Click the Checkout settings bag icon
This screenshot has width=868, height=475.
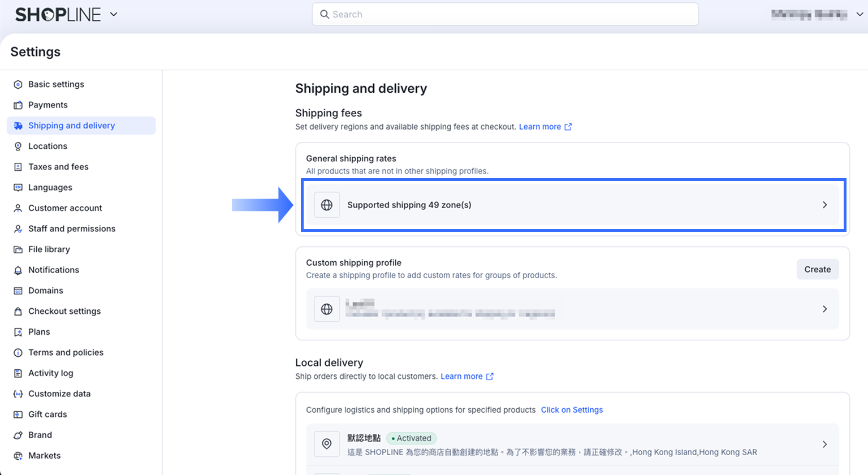(x=18, y=312)
